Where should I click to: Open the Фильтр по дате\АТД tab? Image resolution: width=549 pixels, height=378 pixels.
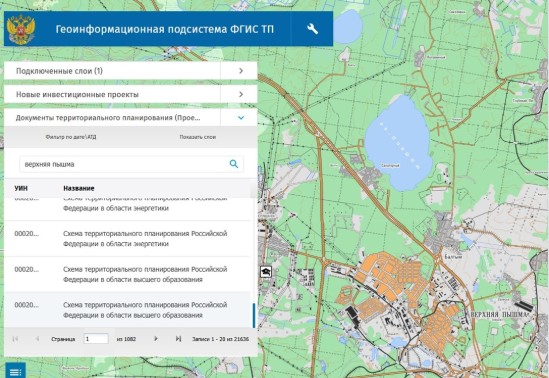71,137
